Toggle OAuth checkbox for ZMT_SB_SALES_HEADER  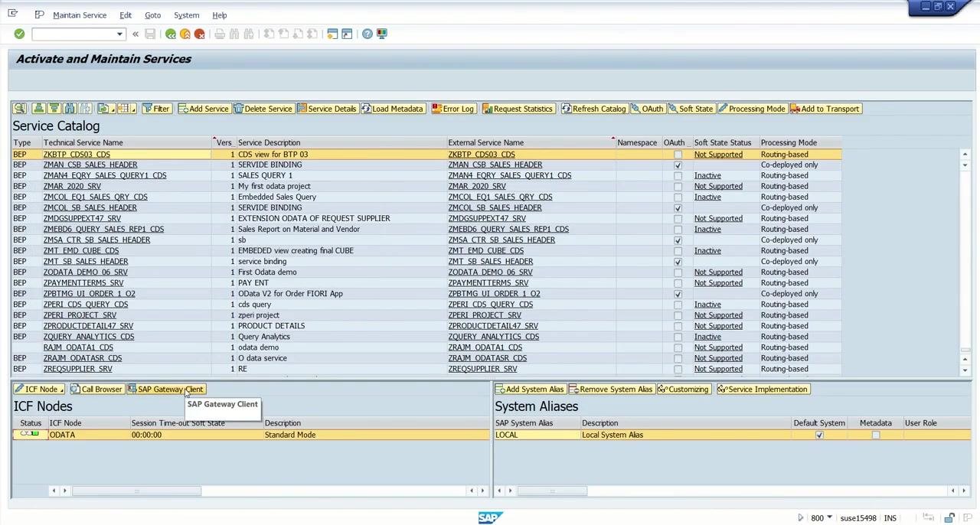pos(678,262)
